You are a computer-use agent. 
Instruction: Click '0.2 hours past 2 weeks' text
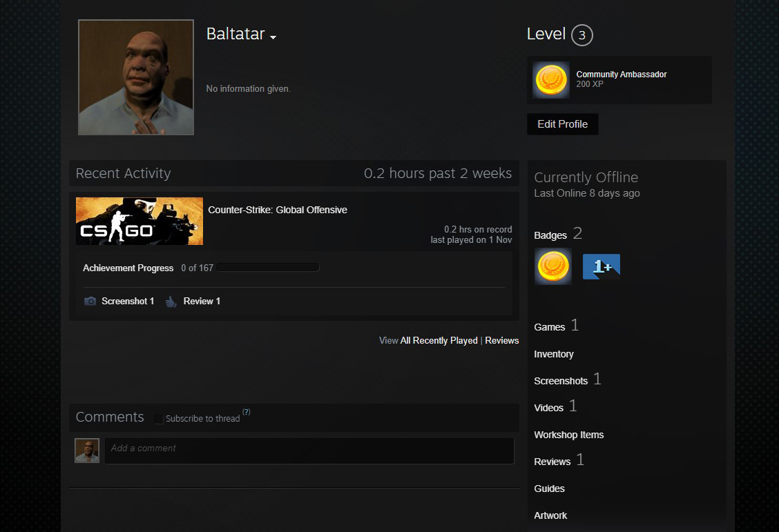coord(438,173)
